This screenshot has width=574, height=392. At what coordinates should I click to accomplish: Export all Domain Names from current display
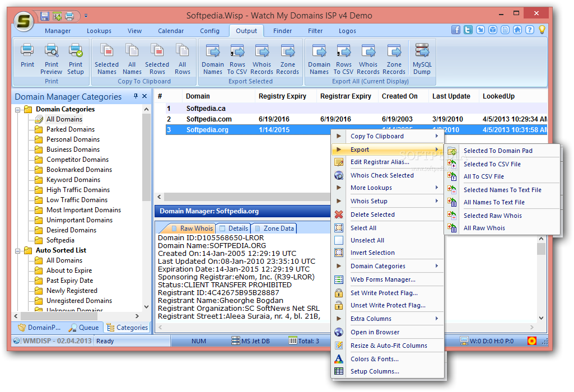pyautogui.click(x=319, y=59)
